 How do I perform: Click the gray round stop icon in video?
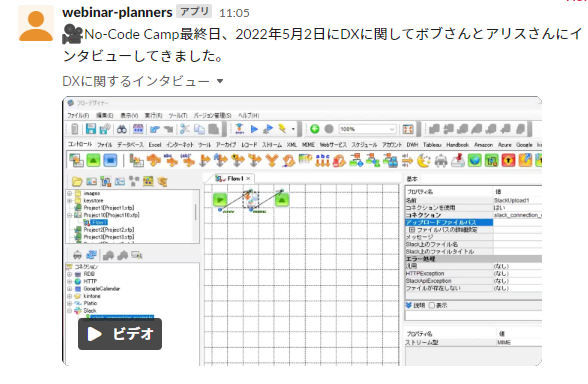click(329, 129)
